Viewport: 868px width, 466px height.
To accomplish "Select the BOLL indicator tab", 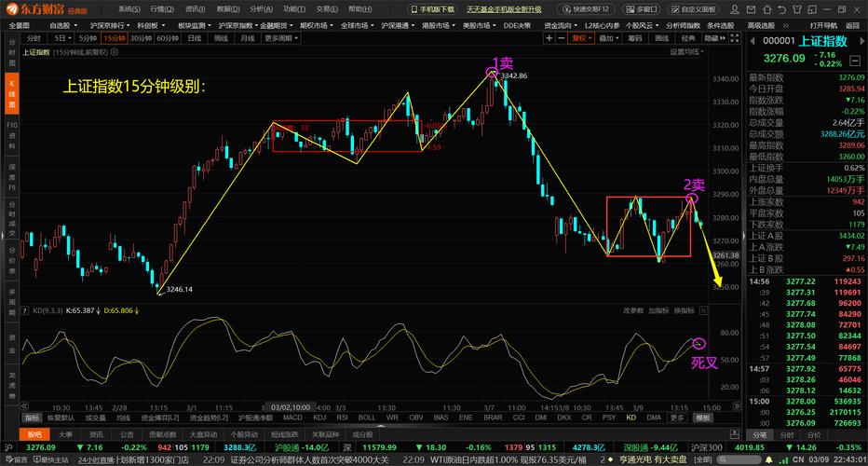I will coord(367,418).
